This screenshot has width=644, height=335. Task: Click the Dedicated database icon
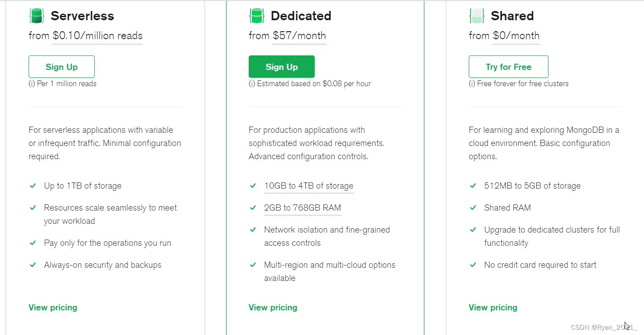coord(257,16)
